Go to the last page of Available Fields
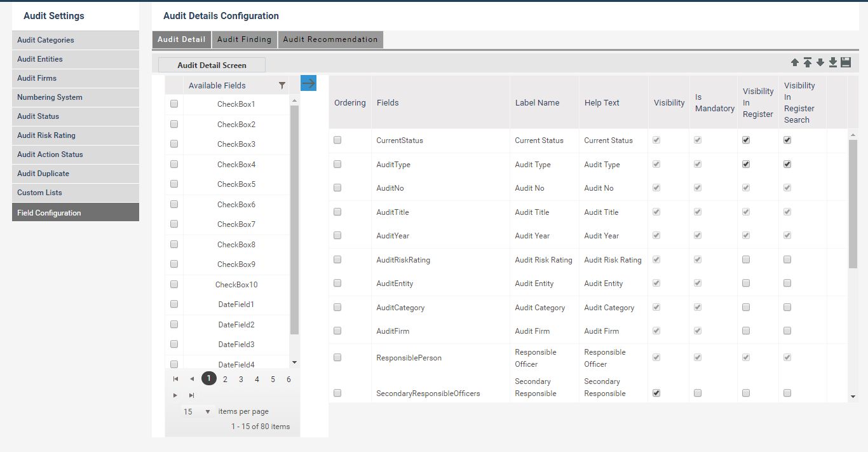The image size is (868, 452). [191, 395]
